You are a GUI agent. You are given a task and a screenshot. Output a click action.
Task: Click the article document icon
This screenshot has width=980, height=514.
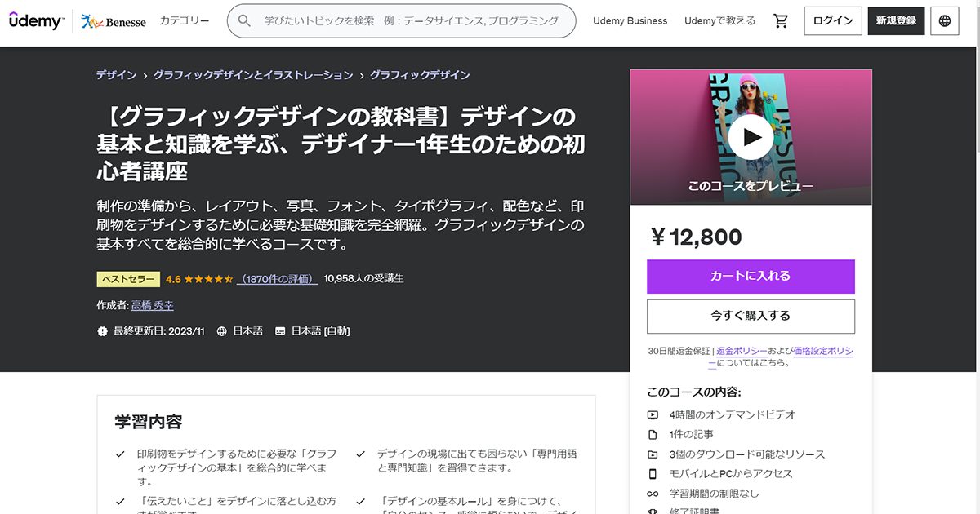pyautogui.click(x=653, y=434)
